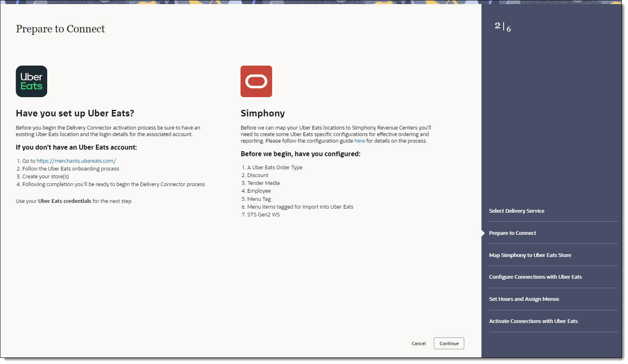Click the Uber Eats logo icon
Image resolution: width=628 pixels, height=364 pixels.
[32, 81]
